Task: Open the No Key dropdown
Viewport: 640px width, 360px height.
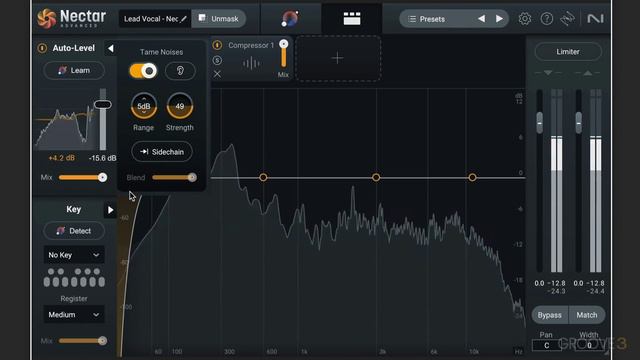Action: [x=74, y=255]
